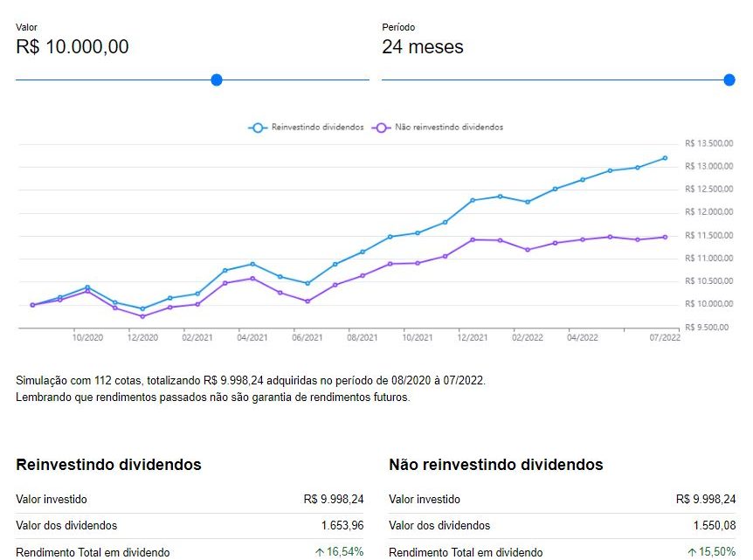Click the purple series end point at 07/2022
This screenshot has width=753, height=560.
click(x=665, y=238)
